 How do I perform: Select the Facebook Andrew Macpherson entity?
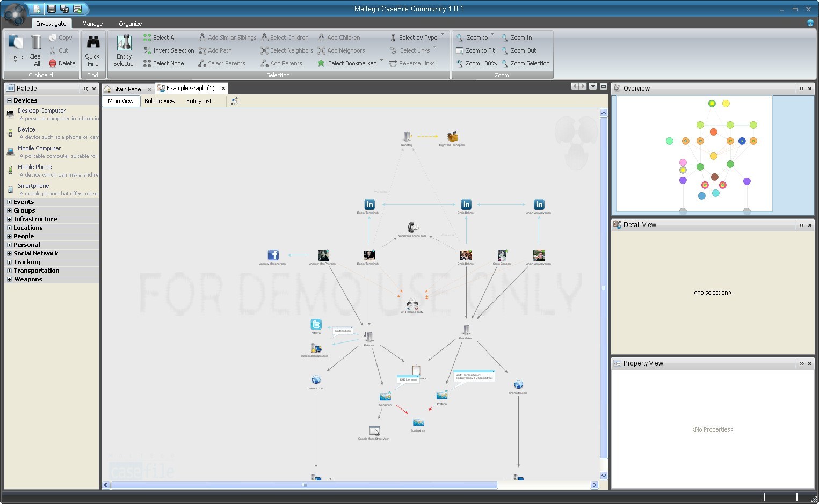point(273,255)
